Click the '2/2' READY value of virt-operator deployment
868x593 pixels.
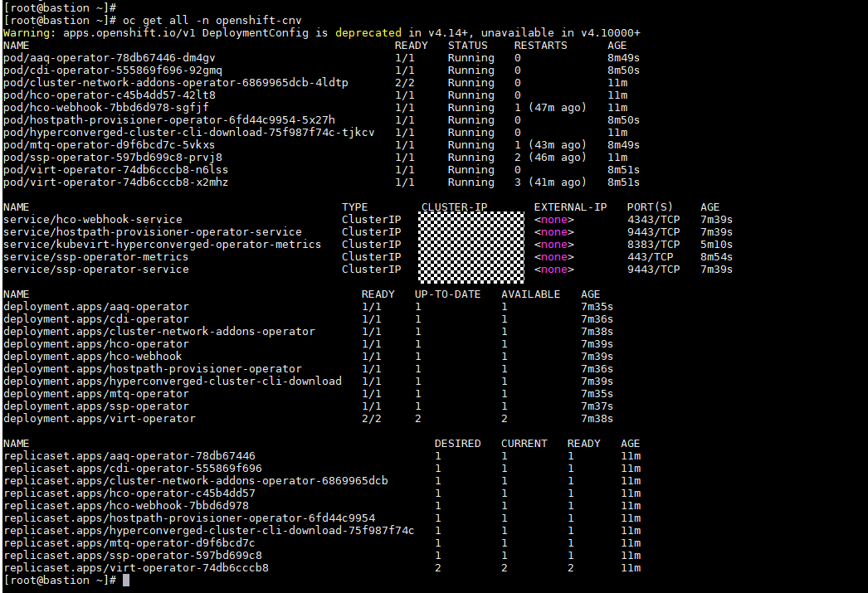point(372,419)
